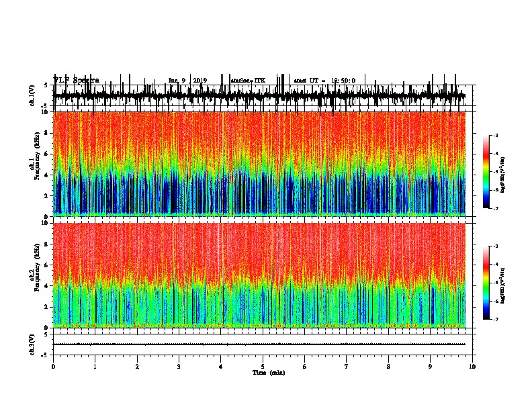
Task: Select the ch.1 'Frequency (kHz)' axis label
Action: coord(37,157)
